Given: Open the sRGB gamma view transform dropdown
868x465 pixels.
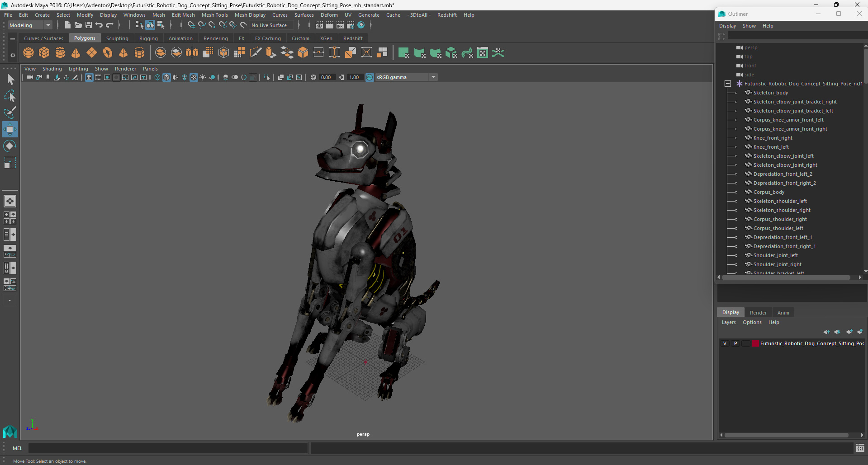Looking at the screenshot, I should [406, 77].
